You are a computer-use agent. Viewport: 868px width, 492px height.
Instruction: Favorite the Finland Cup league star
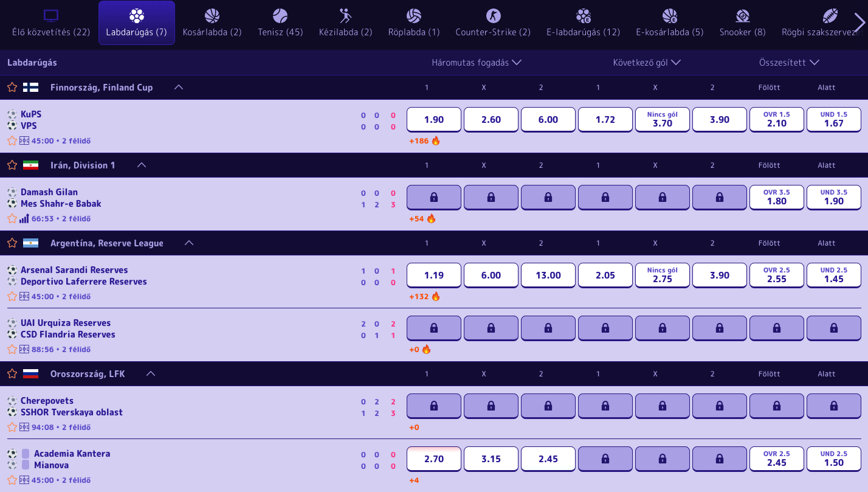[x=12, y=88]
